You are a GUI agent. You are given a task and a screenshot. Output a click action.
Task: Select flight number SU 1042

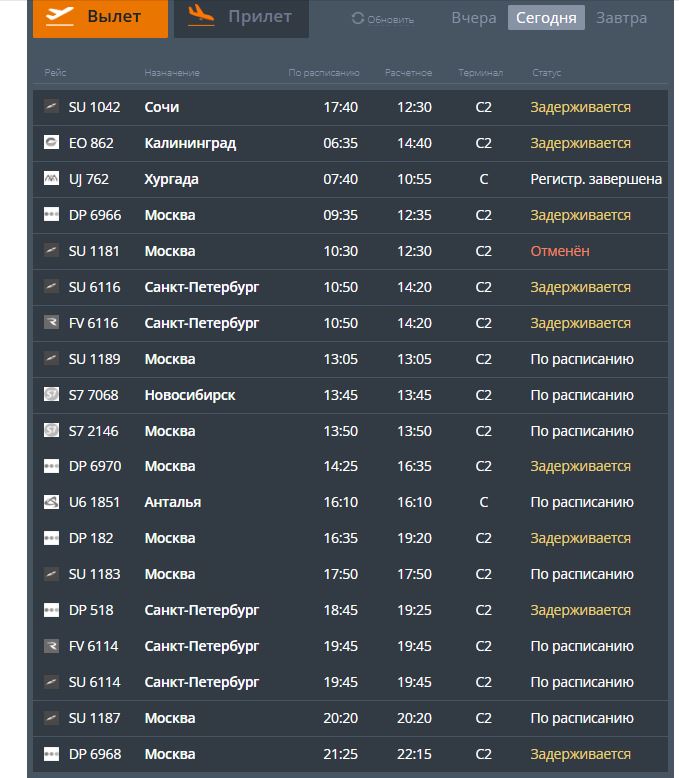tap(94, 107)
